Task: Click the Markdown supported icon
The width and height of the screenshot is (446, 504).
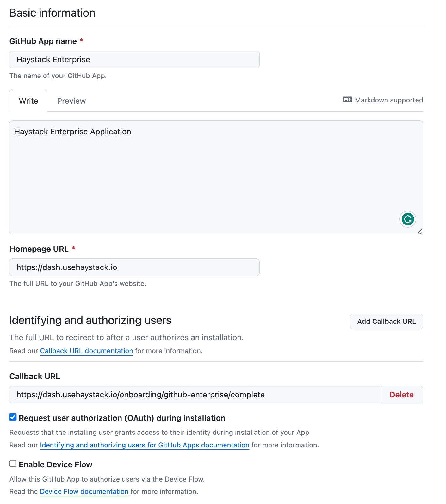Action: 347,100
